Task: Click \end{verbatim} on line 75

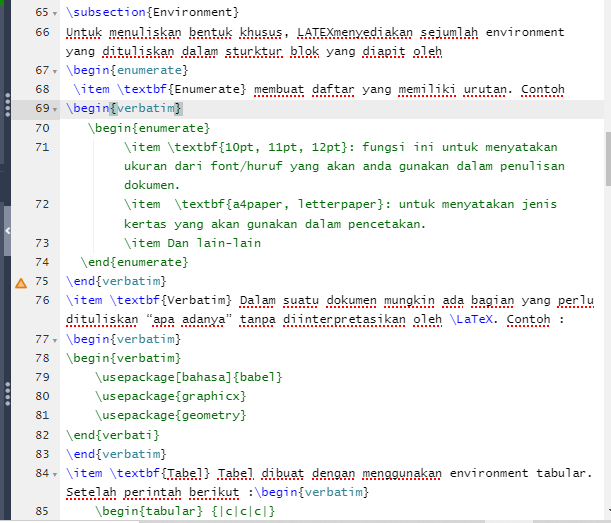Action: pos(116,281)
